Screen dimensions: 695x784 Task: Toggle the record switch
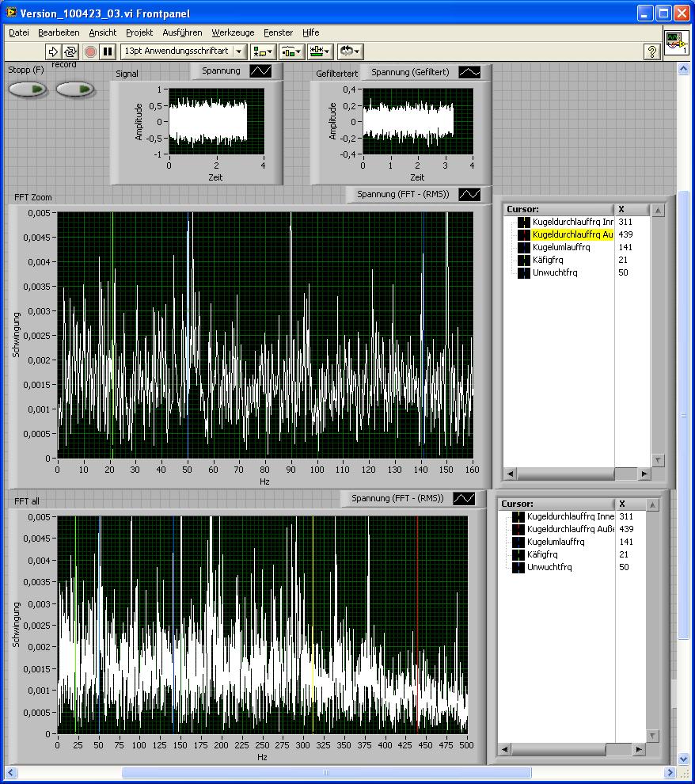(x=75, y=89)
